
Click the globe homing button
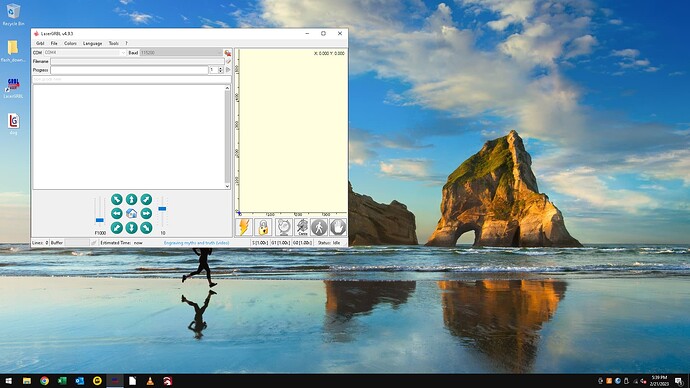point(284,227)
